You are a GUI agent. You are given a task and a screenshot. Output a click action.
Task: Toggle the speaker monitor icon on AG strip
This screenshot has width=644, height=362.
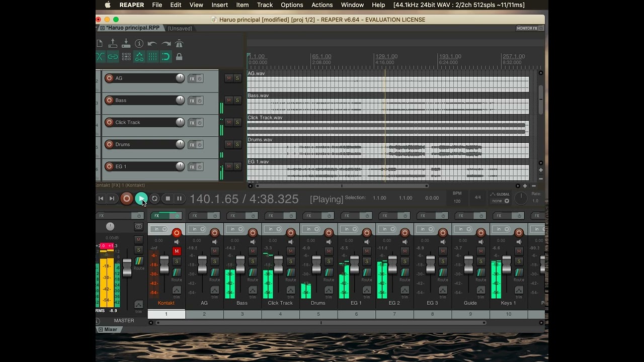(x=214, y=242)
